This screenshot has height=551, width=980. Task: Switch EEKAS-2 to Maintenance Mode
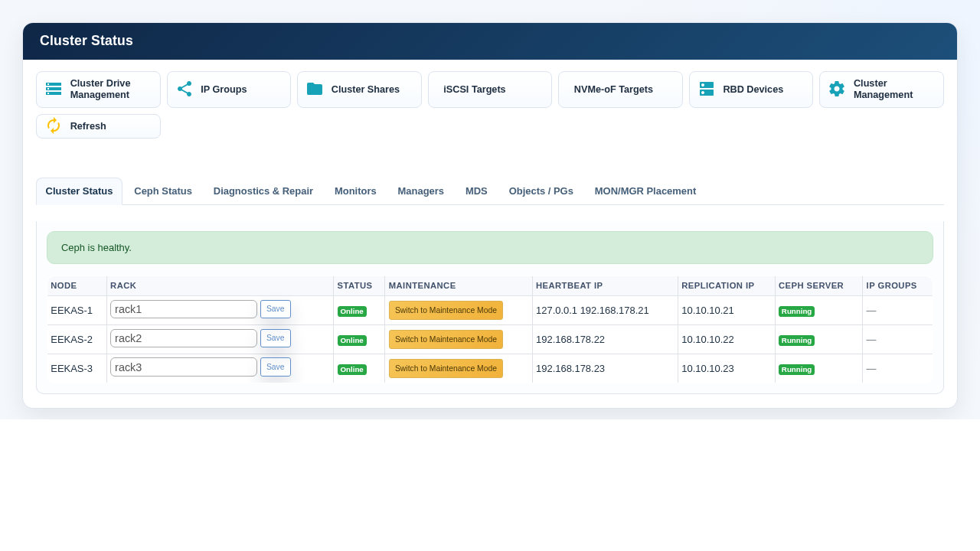point(446,340)
